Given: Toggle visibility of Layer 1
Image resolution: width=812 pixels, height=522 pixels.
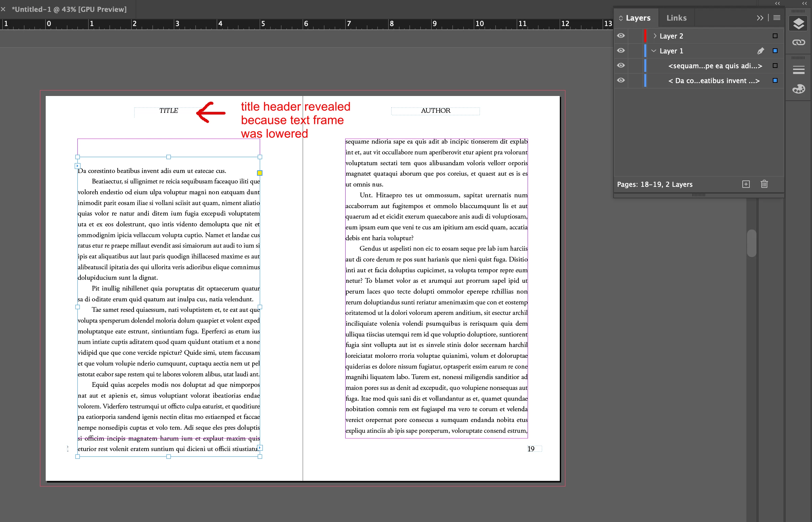Looking at the screenshot, I should (x=621, y=50).
